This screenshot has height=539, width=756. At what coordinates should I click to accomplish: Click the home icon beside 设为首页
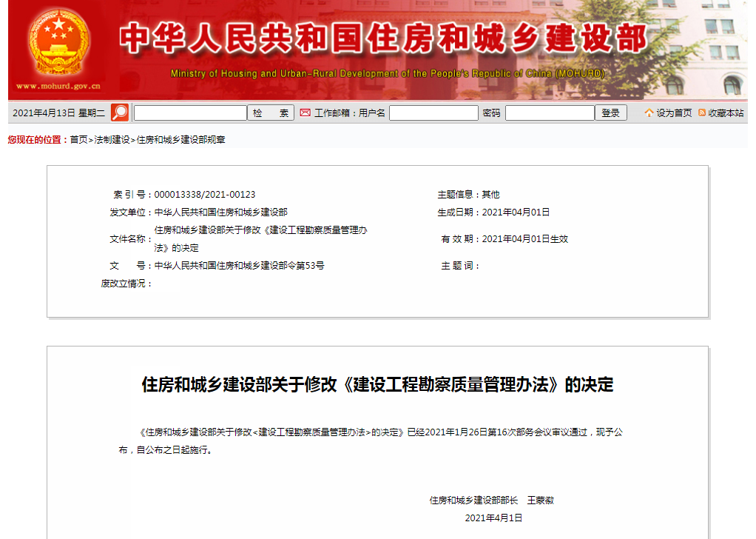tap(649, 113)
